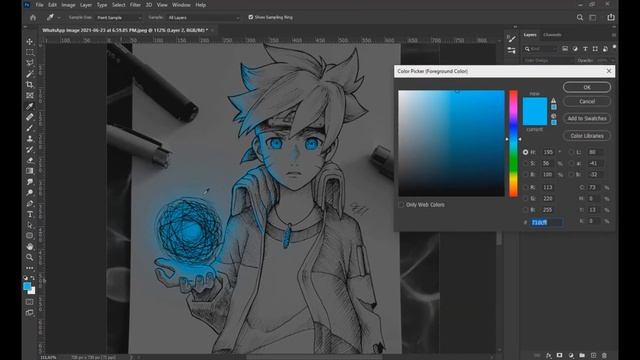The image size is (640, 360).
Task: Select the Eraser tool
Action: [x=30, y=160]
